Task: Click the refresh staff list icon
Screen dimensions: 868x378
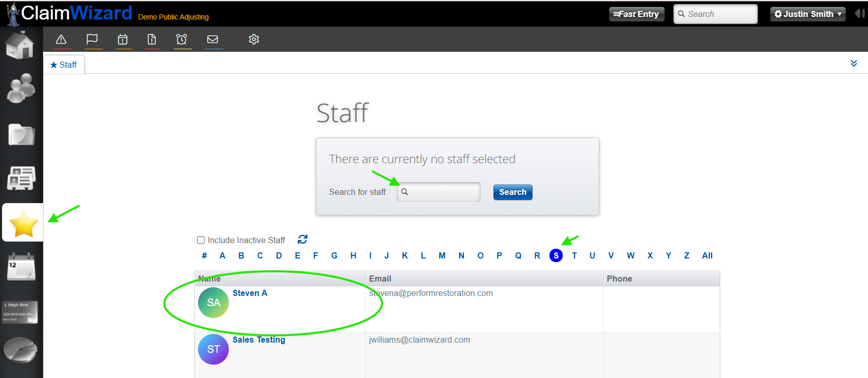Action: pos(303,240)
